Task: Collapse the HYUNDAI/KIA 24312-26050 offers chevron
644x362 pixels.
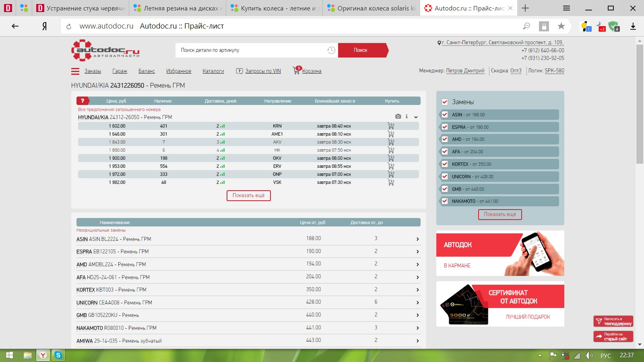Action: 416,117
